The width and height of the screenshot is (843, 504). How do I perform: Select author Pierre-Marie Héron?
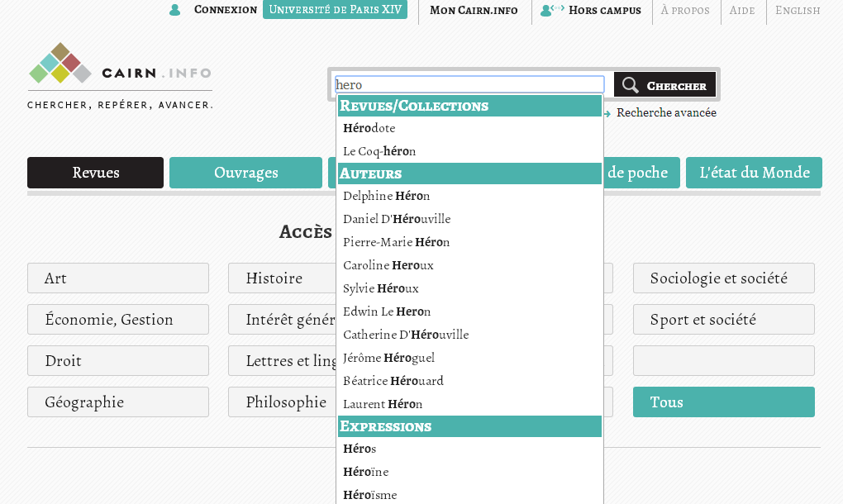pos(469,242)
